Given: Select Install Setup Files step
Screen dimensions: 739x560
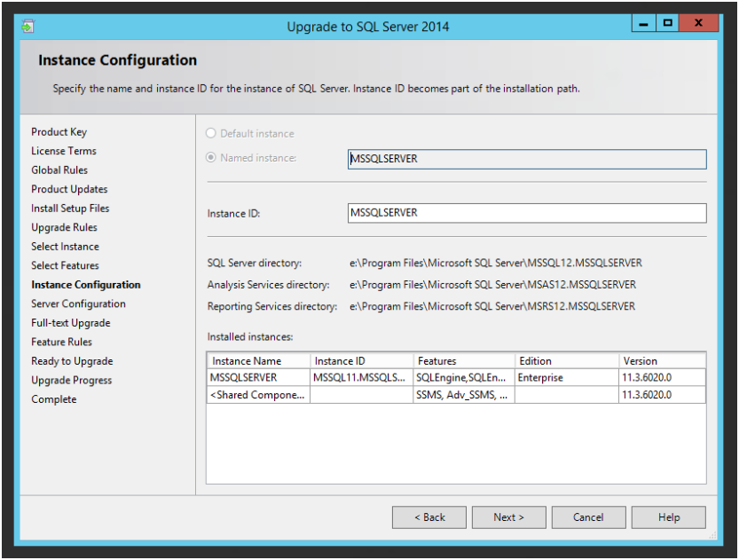Looking at the screenshot, I should point(70,209).
